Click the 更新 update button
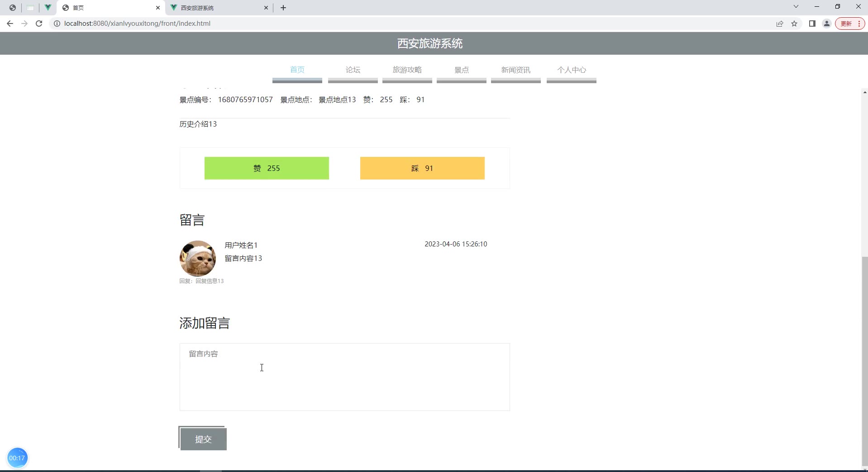 [850, 24]
